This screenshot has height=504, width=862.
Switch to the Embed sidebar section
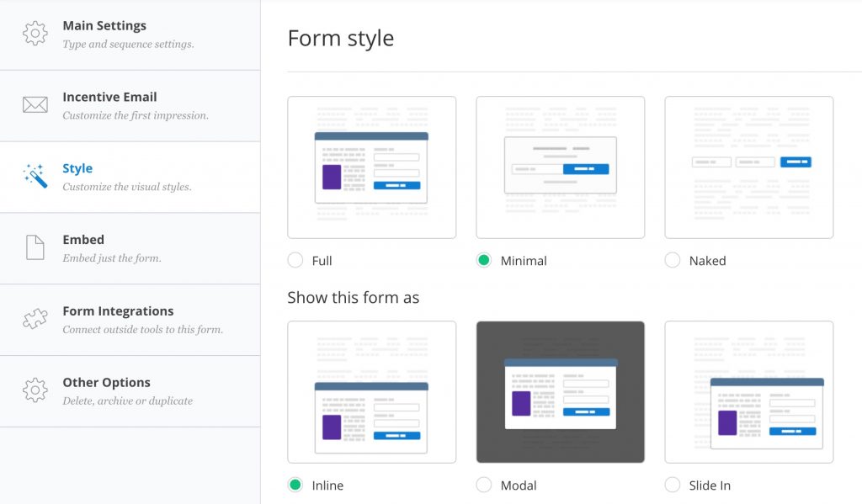83,239
